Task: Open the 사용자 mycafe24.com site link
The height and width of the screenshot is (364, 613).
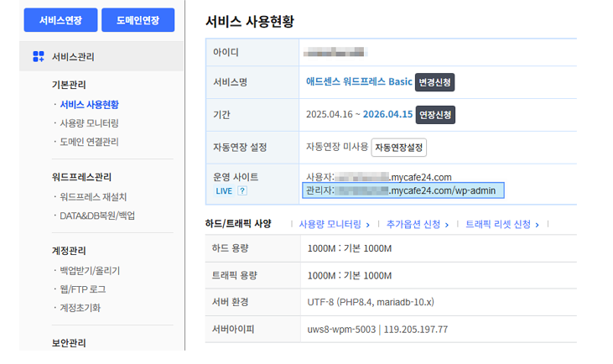Action: tap(378, 177)
